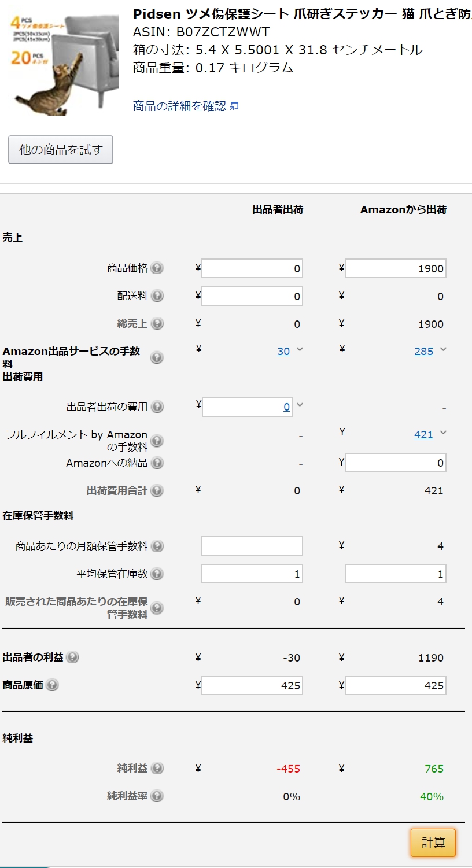The height and width of the screenshot is (868, 472).
Task: Click help icon next to 総売上
Action: [157, 324]
